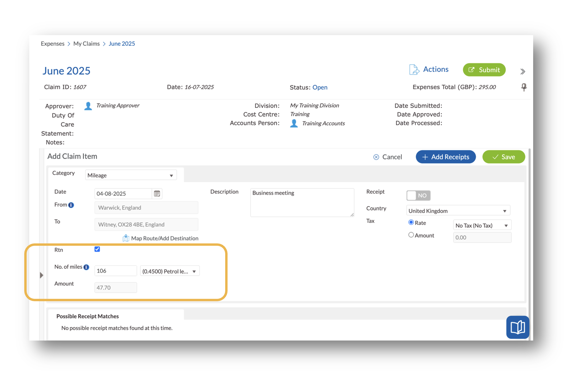
Task: Click the Training Approver user icon
Action: click(x=88, y=106)
